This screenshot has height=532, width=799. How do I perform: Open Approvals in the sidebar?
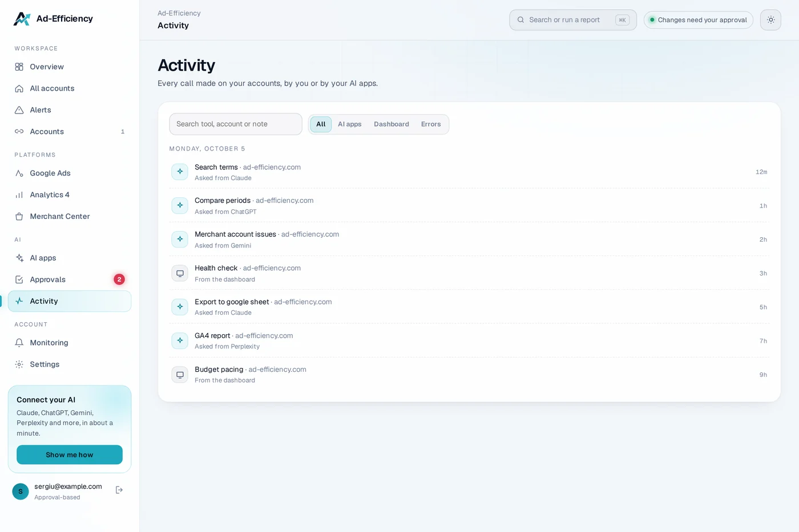point(70,279)
